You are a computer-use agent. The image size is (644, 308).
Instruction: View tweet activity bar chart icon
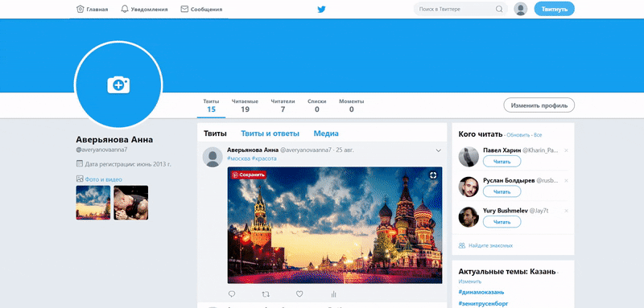coord(333,294)
